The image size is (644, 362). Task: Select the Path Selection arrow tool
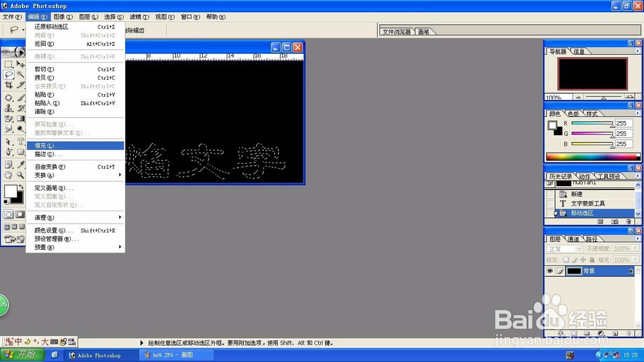(8, 141)
